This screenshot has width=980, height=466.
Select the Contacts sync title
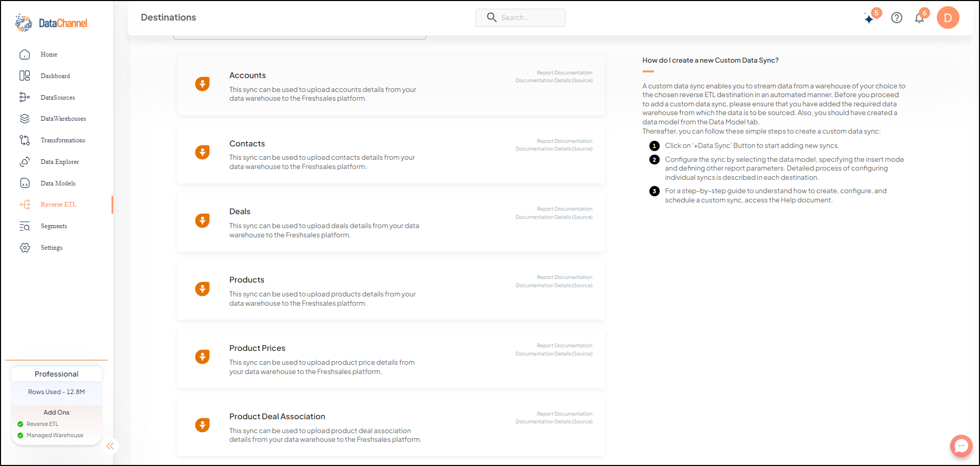pyautogui.click(x=247, y=144)
